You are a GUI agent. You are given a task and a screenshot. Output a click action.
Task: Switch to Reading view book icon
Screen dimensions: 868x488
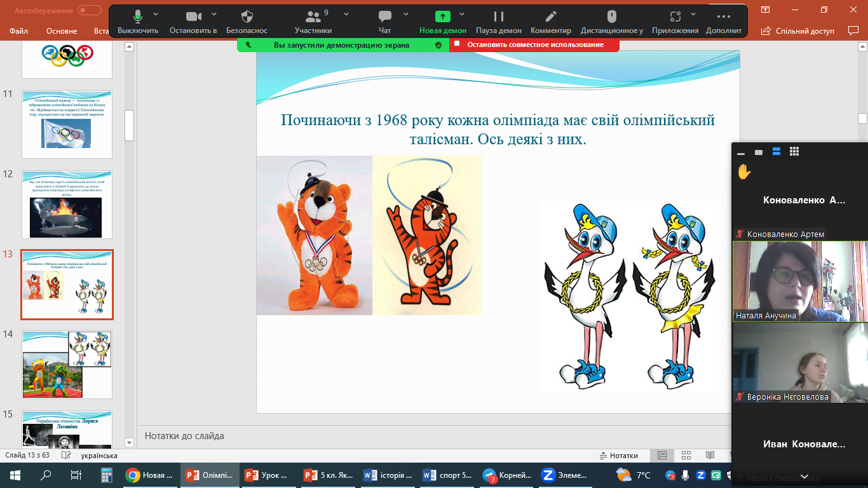(x=710, y=456)
